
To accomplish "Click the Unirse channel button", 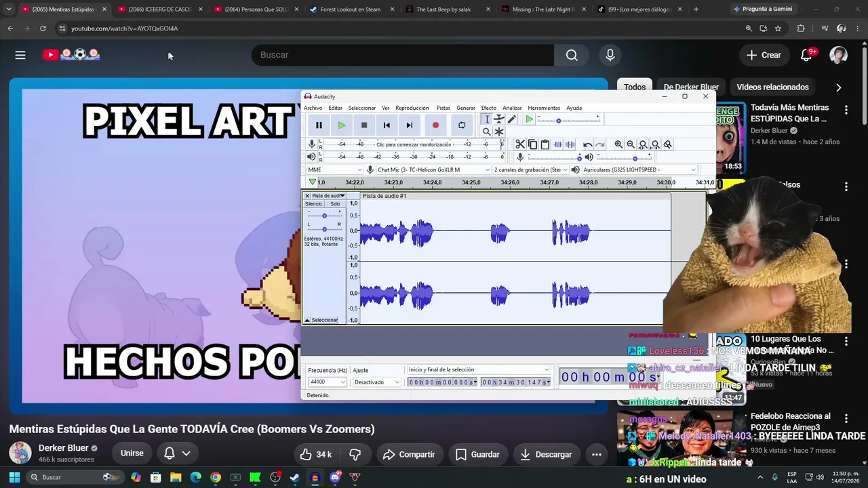I will [132, 453].
